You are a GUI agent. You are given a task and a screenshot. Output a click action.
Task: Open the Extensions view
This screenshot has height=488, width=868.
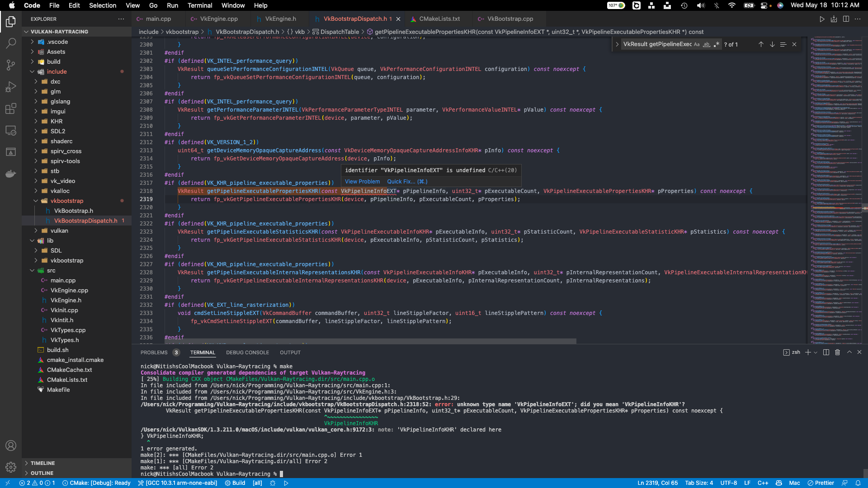[x=11, y=108]
